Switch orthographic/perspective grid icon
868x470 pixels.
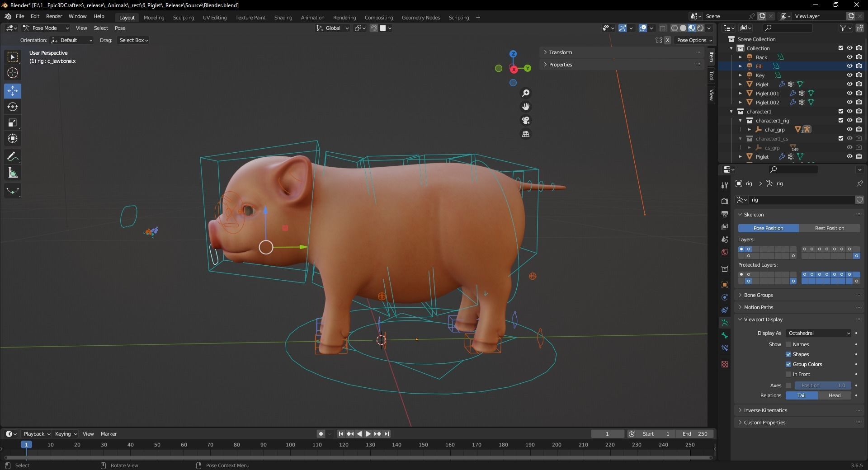526,134
